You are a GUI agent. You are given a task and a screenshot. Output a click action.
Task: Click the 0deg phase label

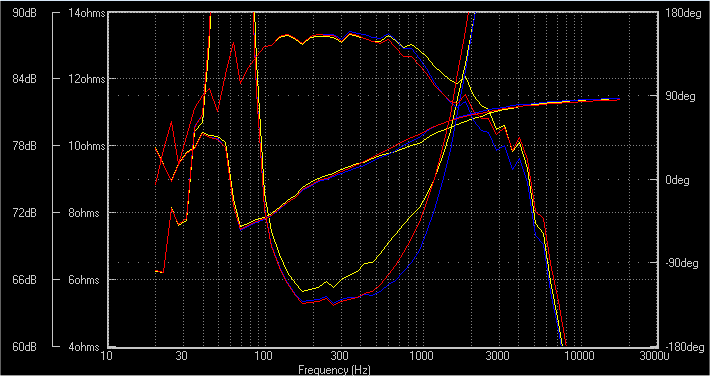pos(677,180)
